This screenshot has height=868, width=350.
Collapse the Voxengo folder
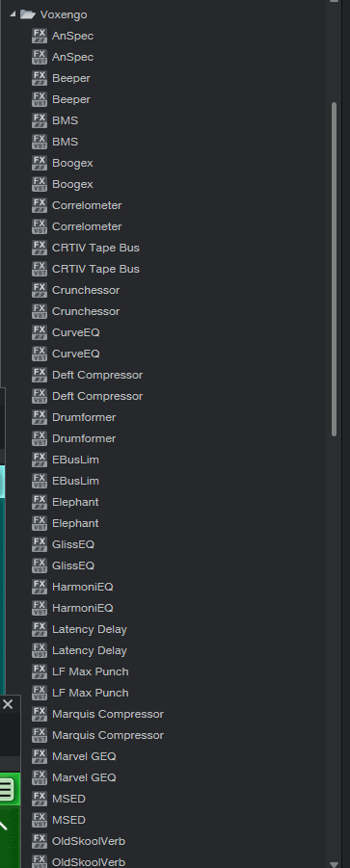coord(13,13)
